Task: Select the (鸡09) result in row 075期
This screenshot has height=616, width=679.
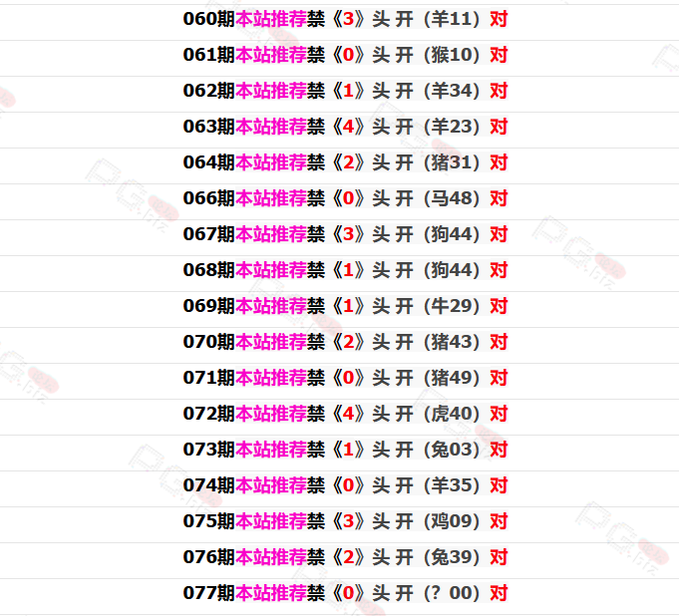Action: click(x=452, y=522)
